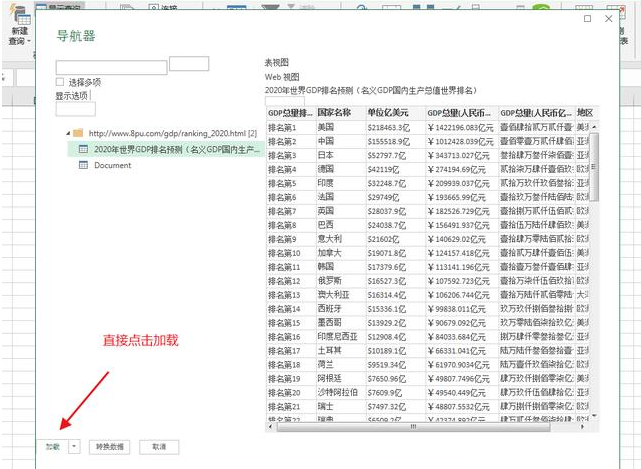
Task: Click the cell 澳大利亚
Action: pyautogui.click(x=341, y=295)
